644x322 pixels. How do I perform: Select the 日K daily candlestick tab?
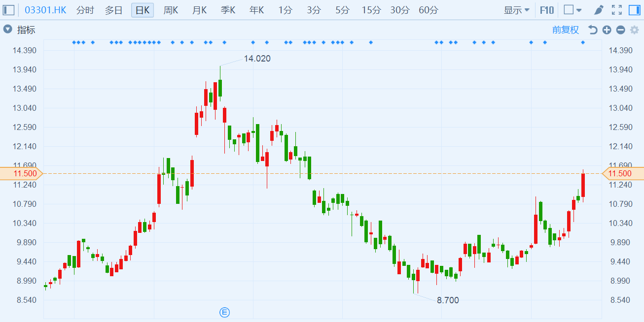143,10
